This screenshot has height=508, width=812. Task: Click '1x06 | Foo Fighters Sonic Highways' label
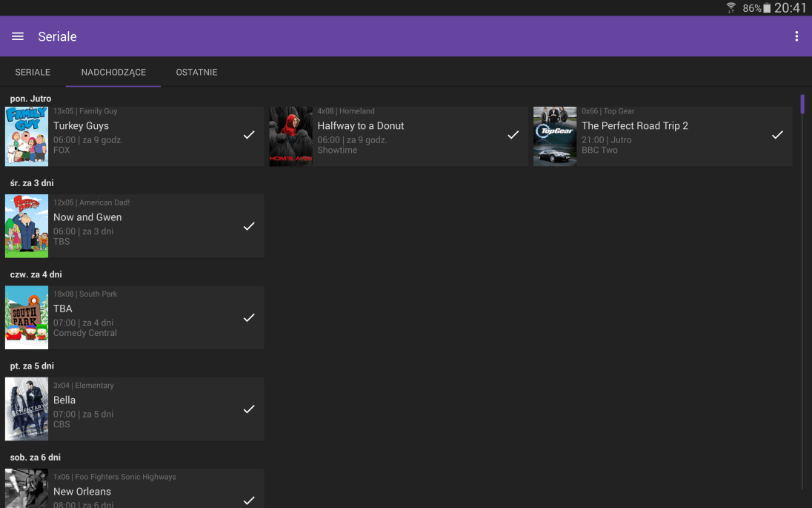[114, 477]
